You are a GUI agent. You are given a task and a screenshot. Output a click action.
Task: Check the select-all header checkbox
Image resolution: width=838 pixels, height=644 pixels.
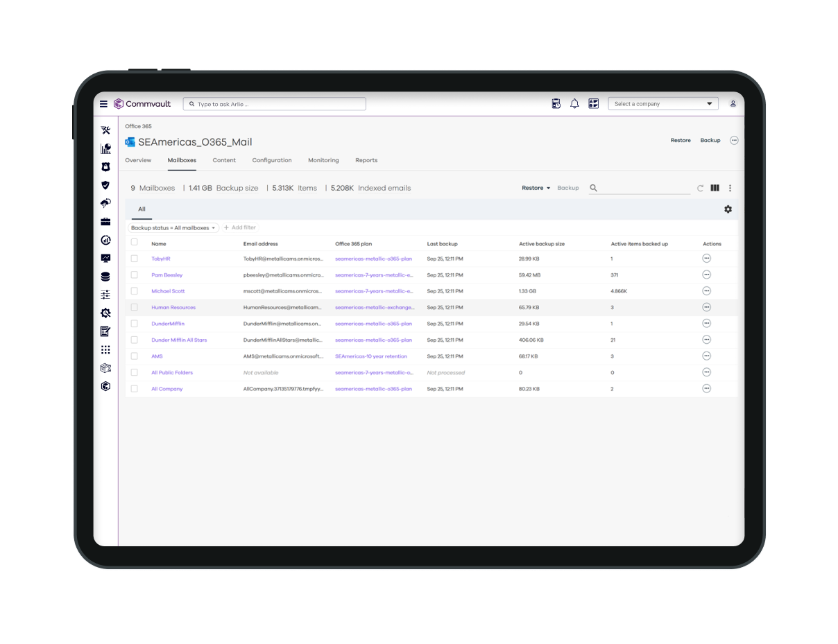tap(135, 243)
